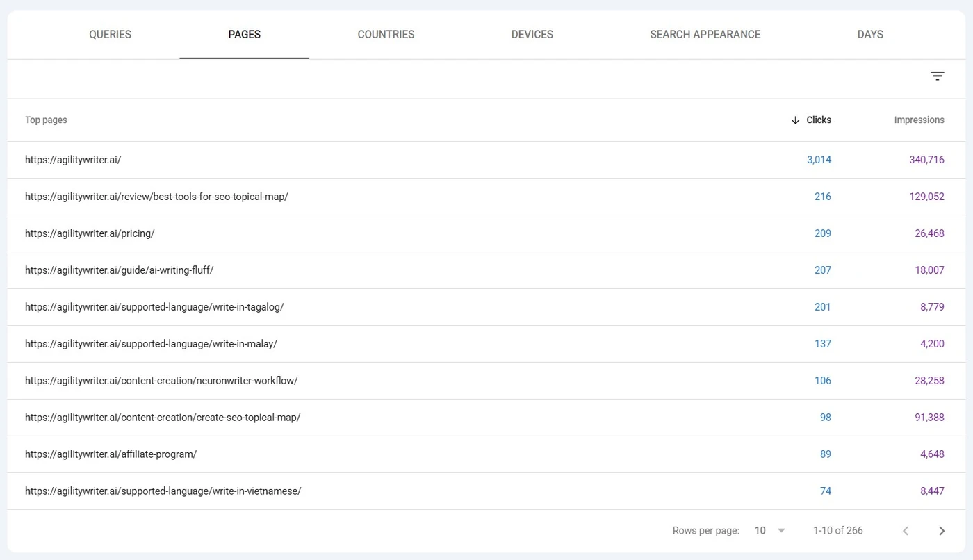Screen dimensions: 973x560
Task: Click the 4,648 impressions value
Action: [x=932, y=454]
